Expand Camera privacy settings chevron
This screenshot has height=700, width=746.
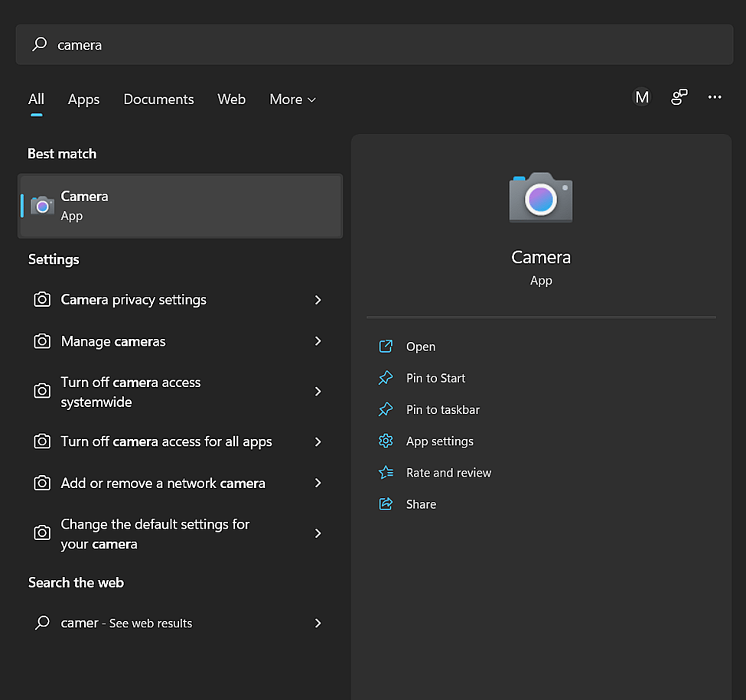click(x=318, y=300)
